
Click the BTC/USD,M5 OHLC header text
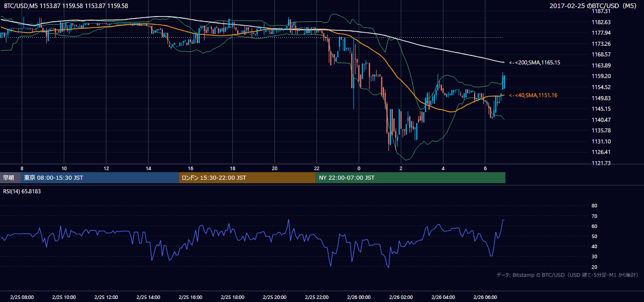(66, 6)
